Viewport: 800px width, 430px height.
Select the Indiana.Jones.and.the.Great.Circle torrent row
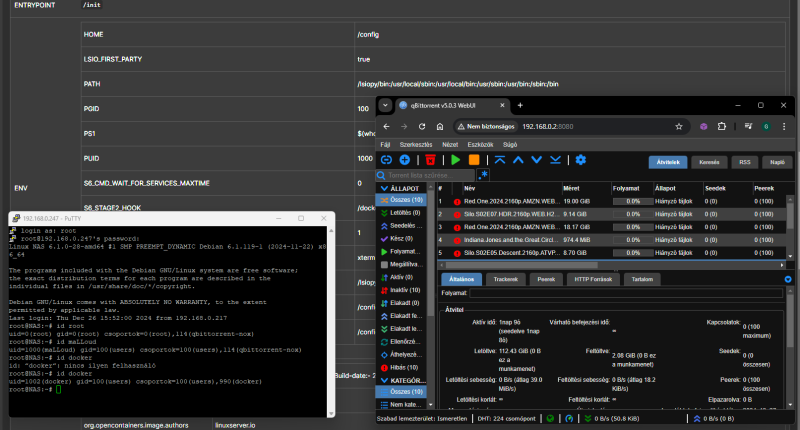pyautogui.click(x=611, y=240)
